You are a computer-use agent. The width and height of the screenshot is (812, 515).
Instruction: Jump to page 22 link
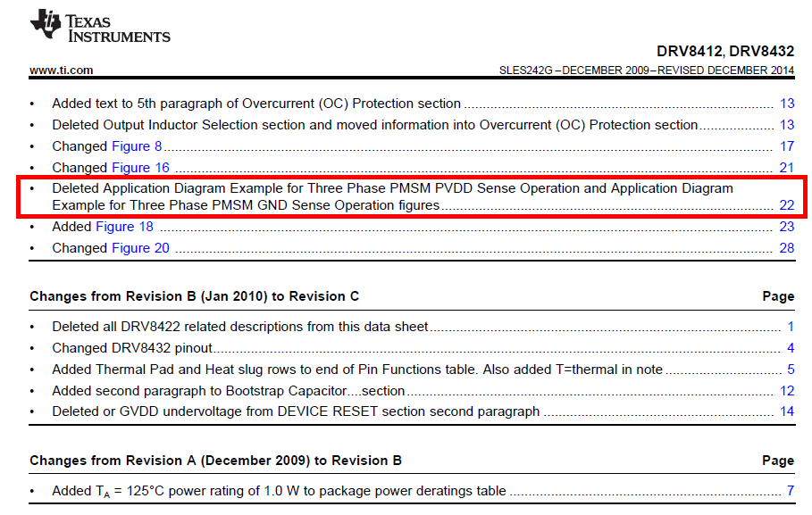(787, 205)
